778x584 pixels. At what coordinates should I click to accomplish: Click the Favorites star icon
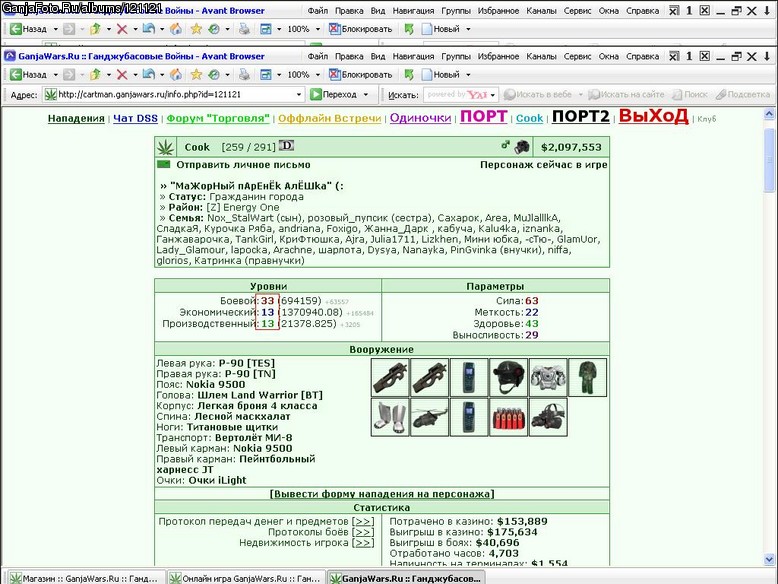click(x=196, y=74)
